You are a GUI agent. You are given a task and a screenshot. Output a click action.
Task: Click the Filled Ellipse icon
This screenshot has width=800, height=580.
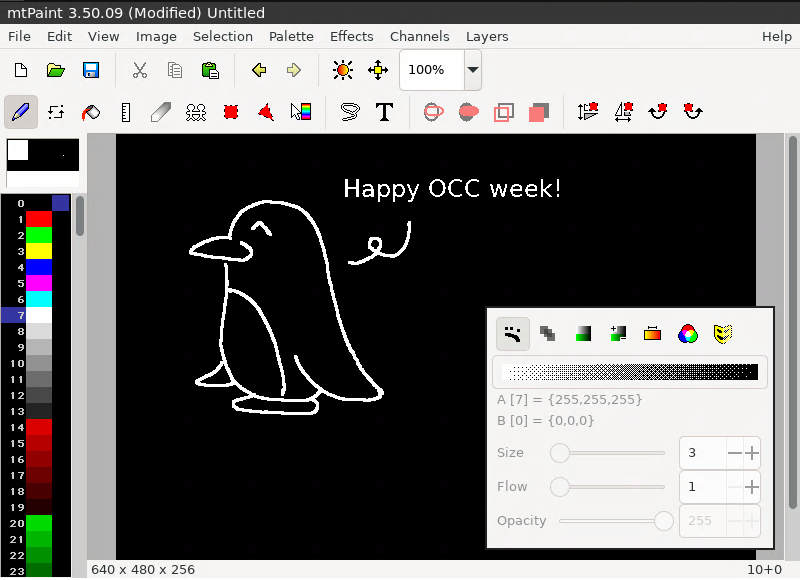pos(468,112)
